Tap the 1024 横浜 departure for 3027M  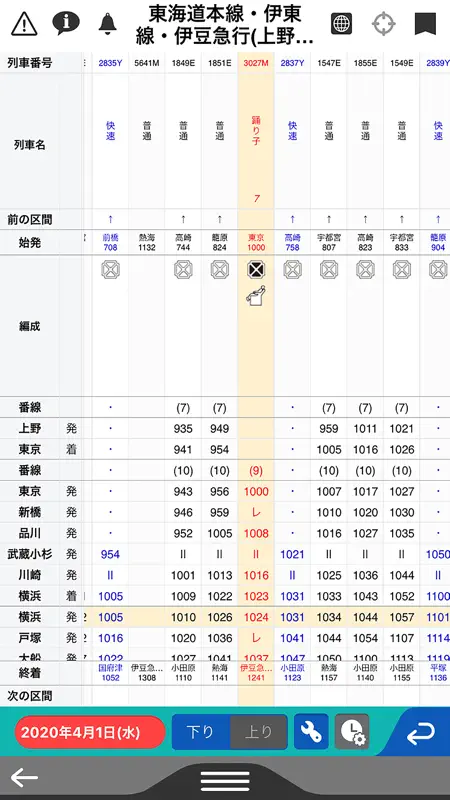point(256,617)
